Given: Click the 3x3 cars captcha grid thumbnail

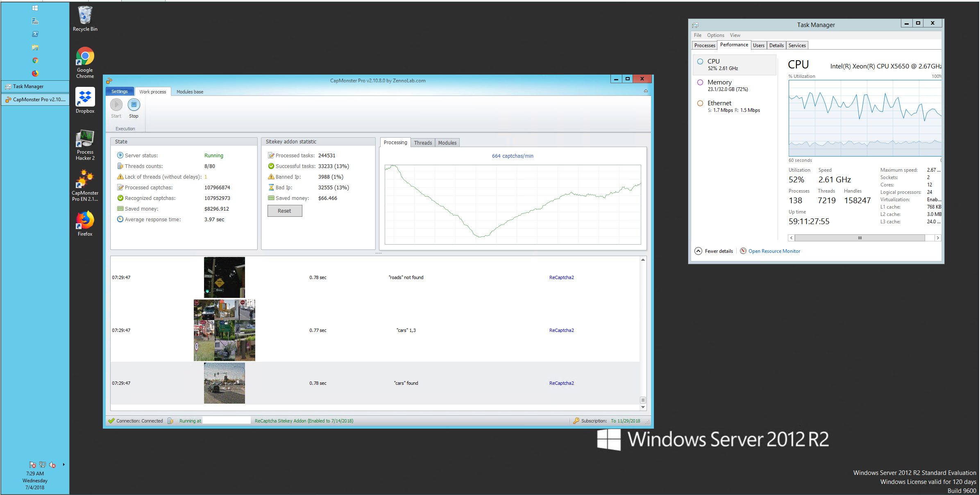Looking at the screenshot, I should click(225, 330).
